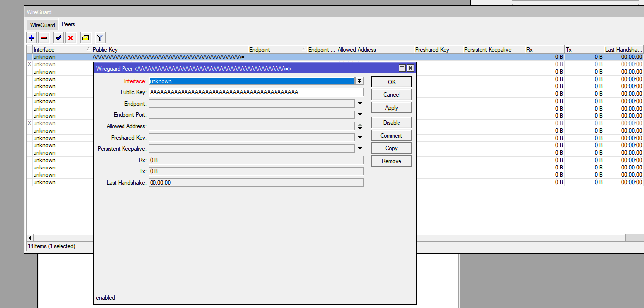Sort by the Rx column header
644x308 pixels.
point(545,50)
